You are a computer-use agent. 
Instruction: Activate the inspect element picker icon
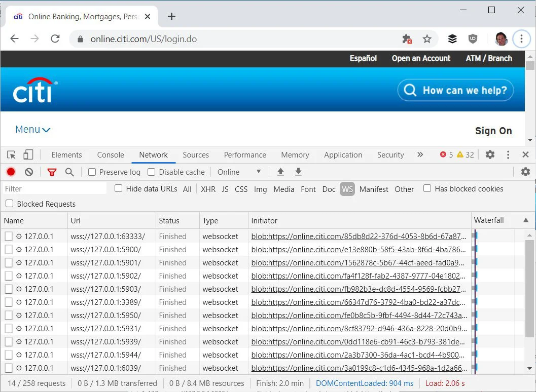pyautogui.click(x=11, y=154)
